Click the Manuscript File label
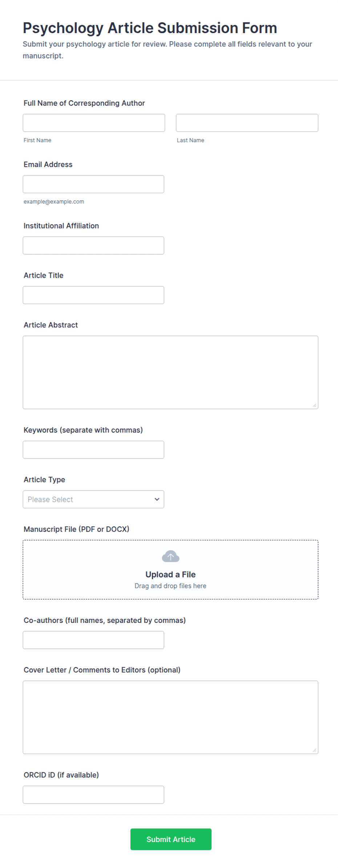The image size is (338, 868). coord(76,529)
